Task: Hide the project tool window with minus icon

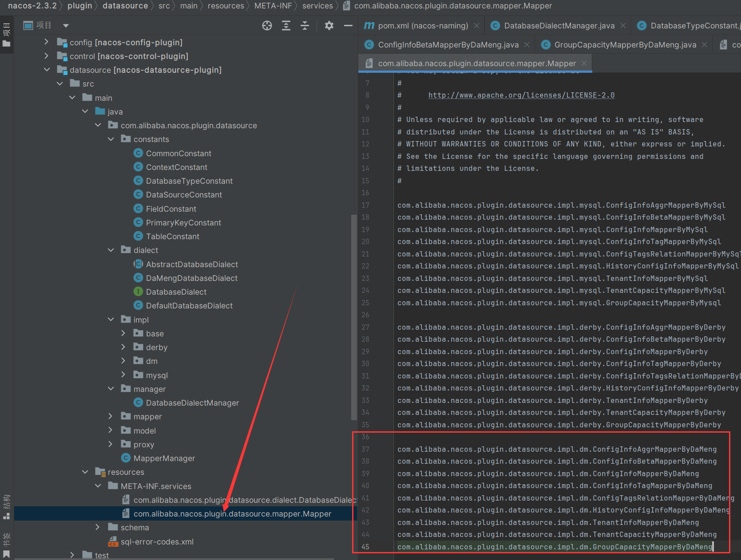Action: (x=348, y=26)
